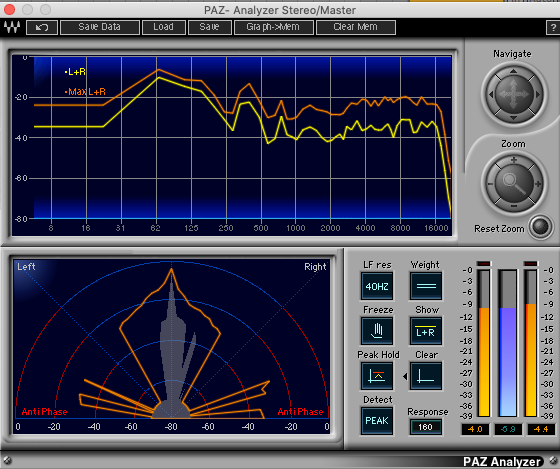
Task: Click the Clear peaks button
Action: pyautogui.click(x=426, y=376)
